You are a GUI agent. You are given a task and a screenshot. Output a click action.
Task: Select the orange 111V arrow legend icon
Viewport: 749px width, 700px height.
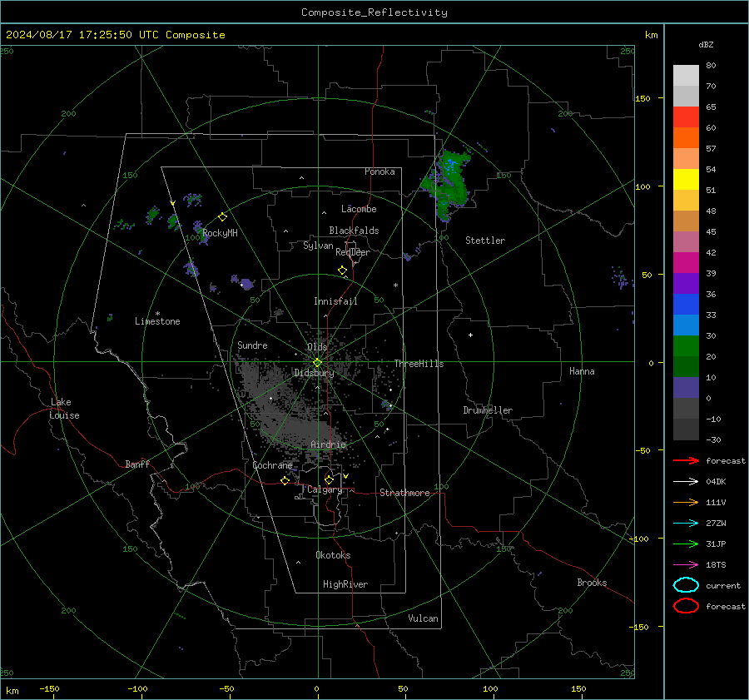tap(686, 502)
